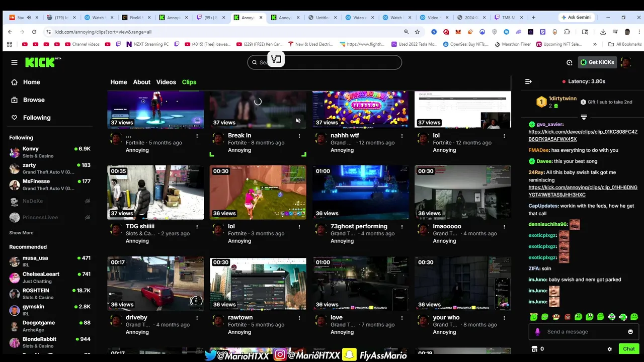Open chat settings gear

609,349
